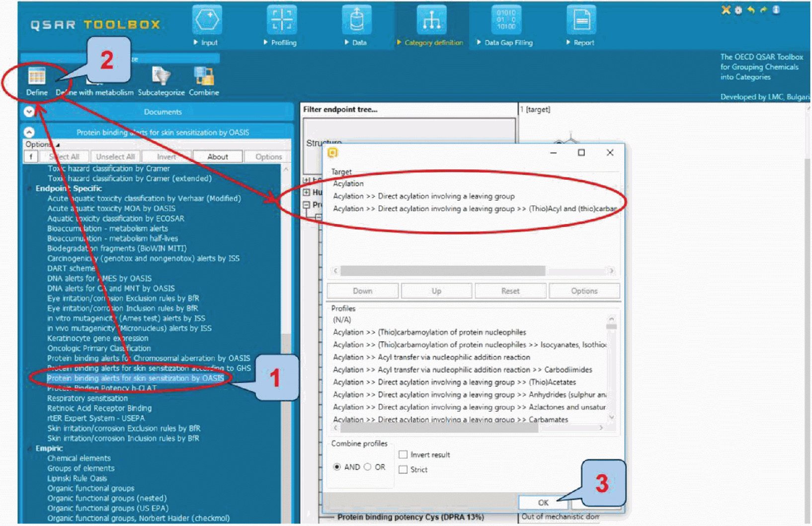The height and width of the screenshot is (526, 812).
Task: Click the Define category icon
Action: (x=37, y=77)
